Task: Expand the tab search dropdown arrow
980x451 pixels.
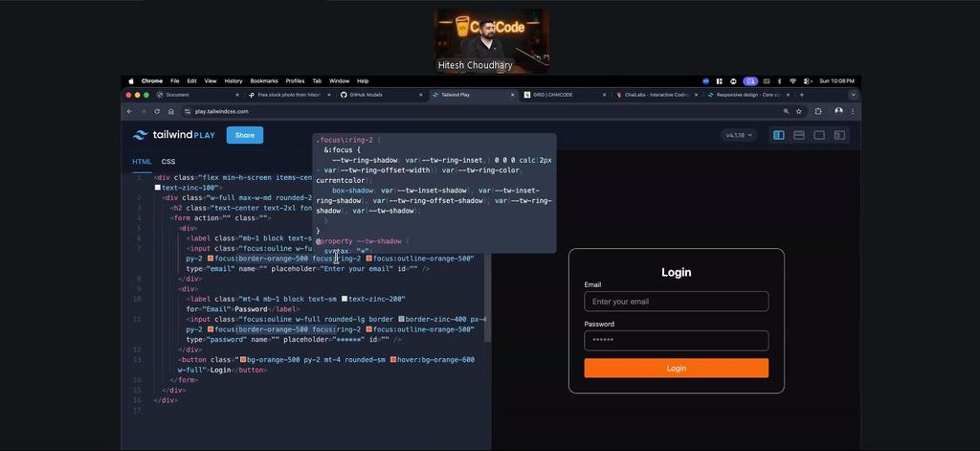Action: click(x=853, y=95)
